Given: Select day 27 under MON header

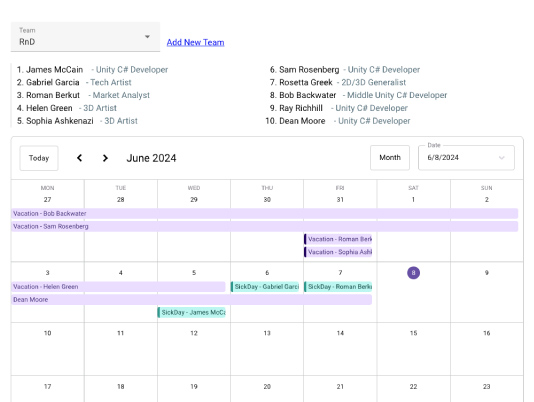Looking at the screenshot, I should [x=47, y=199].
